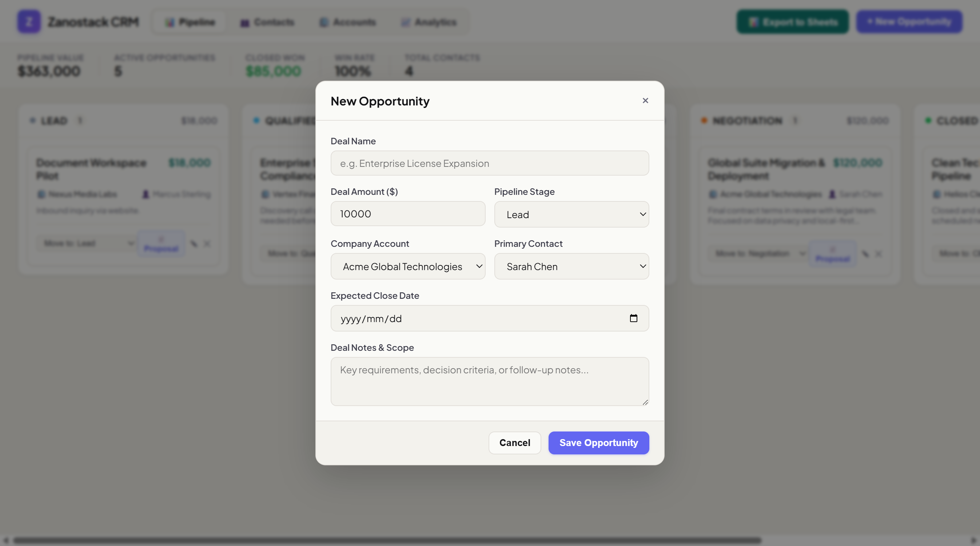The height and width of the screenshot is (546, 980).
Task: Switch to the Pipeline tab in the top navigation
Action: pyautogui.click(x=190, y=23)
